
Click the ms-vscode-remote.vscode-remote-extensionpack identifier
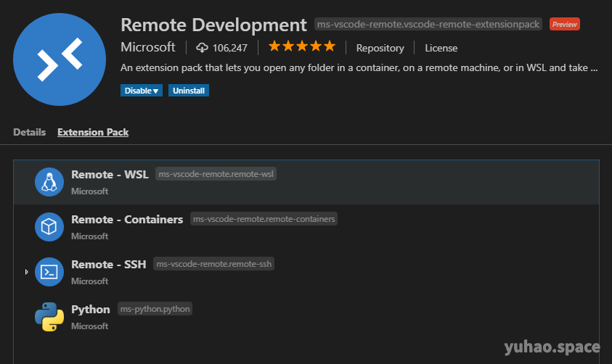[x=428, y=24]
